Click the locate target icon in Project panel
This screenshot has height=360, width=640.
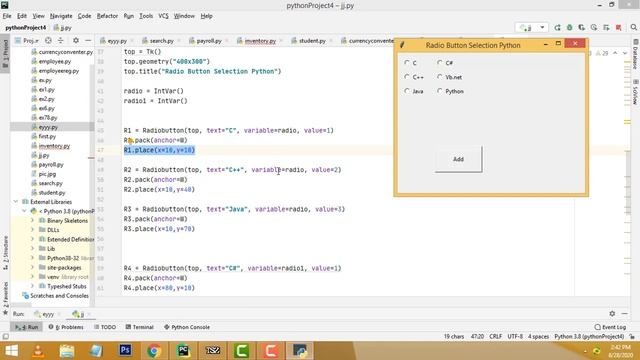tap(48, 40)
